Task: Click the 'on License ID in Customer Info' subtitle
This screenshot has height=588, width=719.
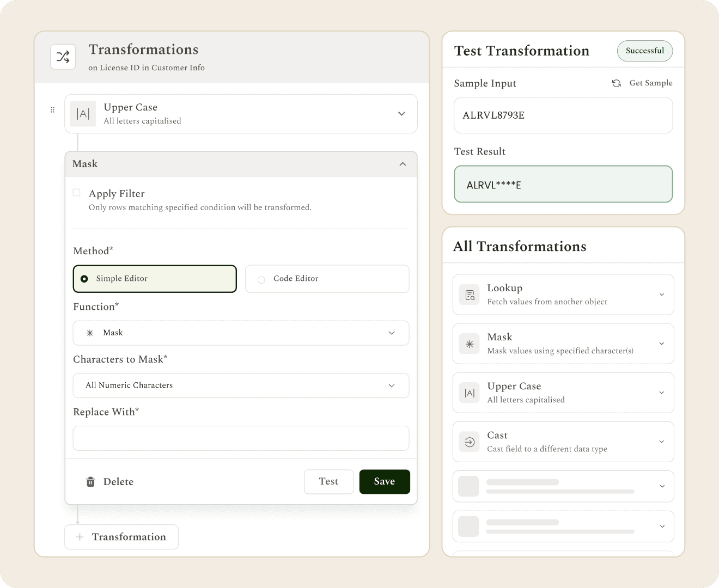Action: click(147, 68)
